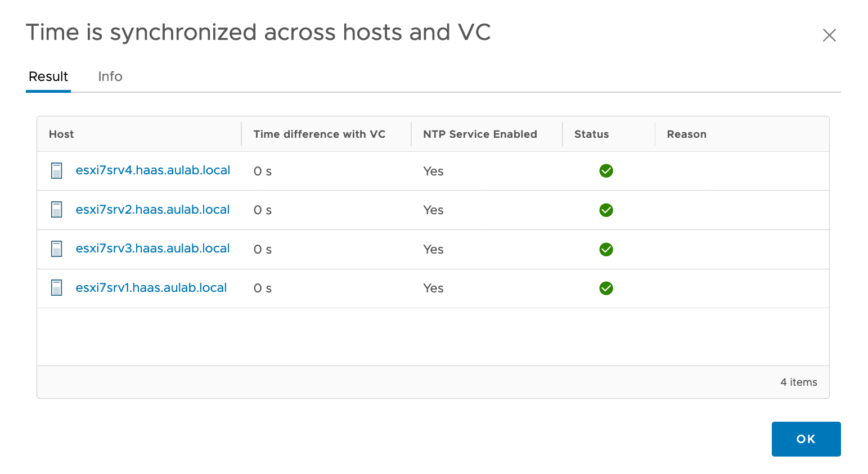The height and width of the screenshot is (474, 868).
Task: Close the time synchronization dialog
Action: (x=829, y=35)
